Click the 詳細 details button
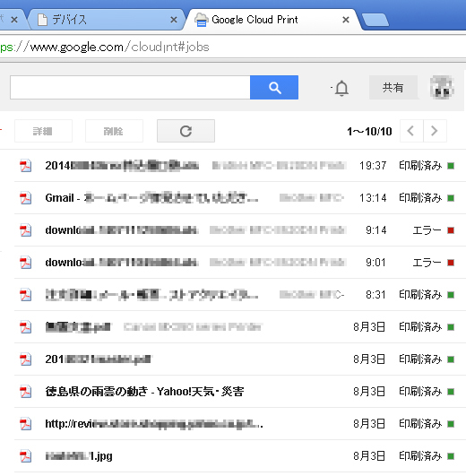 click(43, 131)
